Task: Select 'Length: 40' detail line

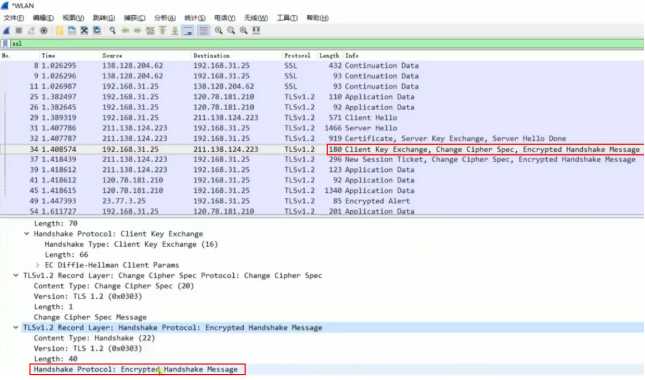Action: 56,359
